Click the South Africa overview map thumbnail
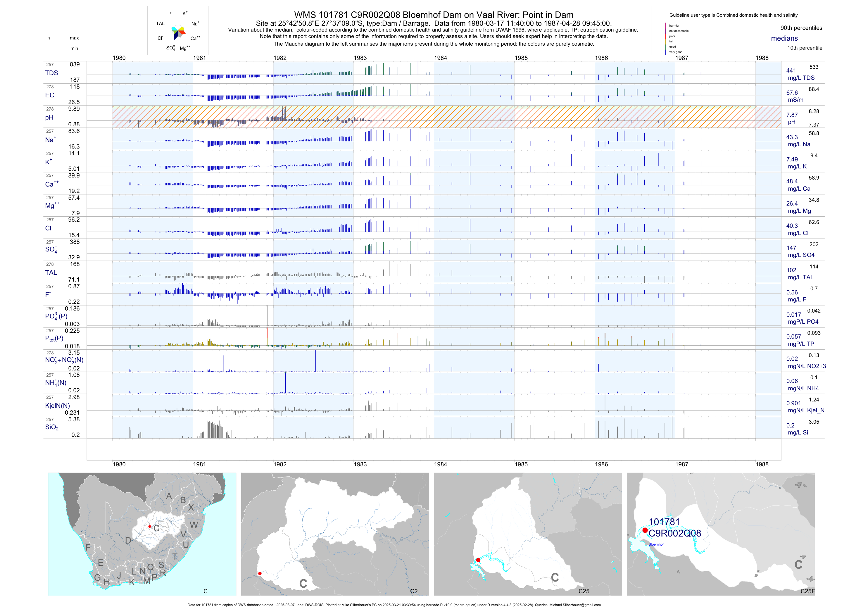Viewport: 868px width, 614px height. (x=142, y=534)
